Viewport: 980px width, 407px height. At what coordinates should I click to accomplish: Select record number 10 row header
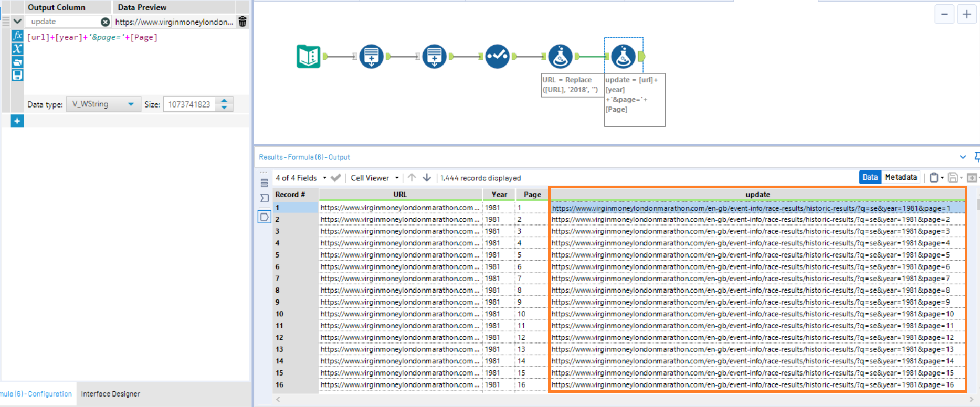(x=296, y=314)
